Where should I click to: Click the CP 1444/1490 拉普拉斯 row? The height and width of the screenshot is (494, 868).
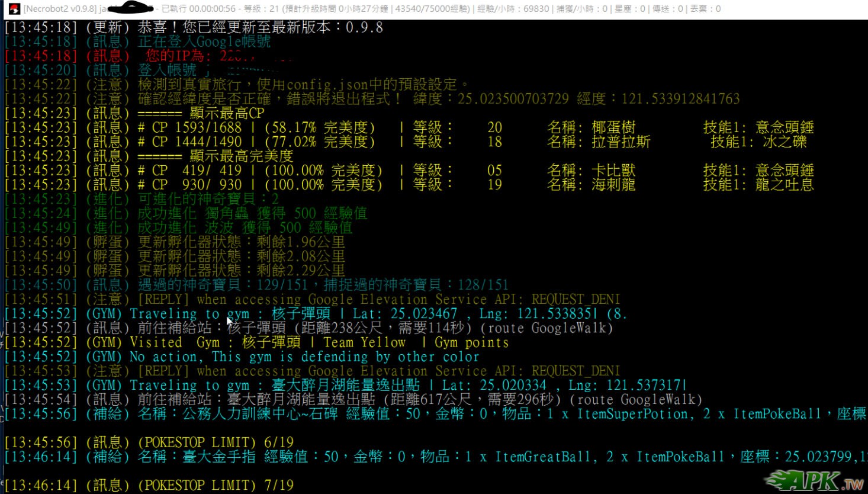406,142
